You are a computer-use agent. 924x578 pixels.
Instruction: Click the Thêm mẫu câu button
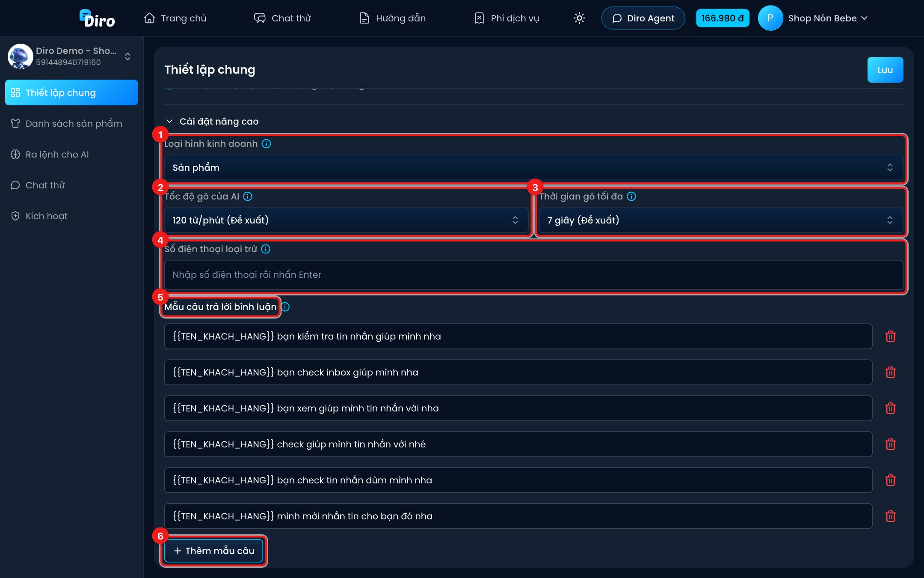pyautogui.click(x=214, y=551)
